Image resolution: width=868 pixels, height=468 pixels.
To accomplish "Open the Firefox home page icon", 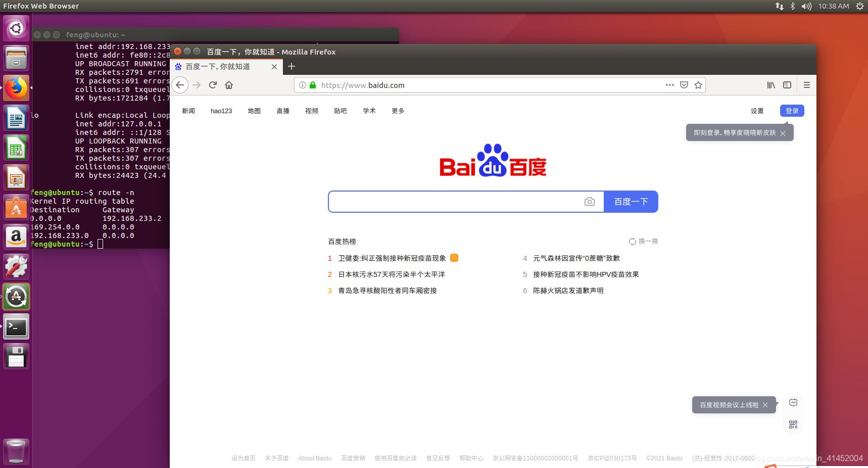I will [x=229, y=85].
